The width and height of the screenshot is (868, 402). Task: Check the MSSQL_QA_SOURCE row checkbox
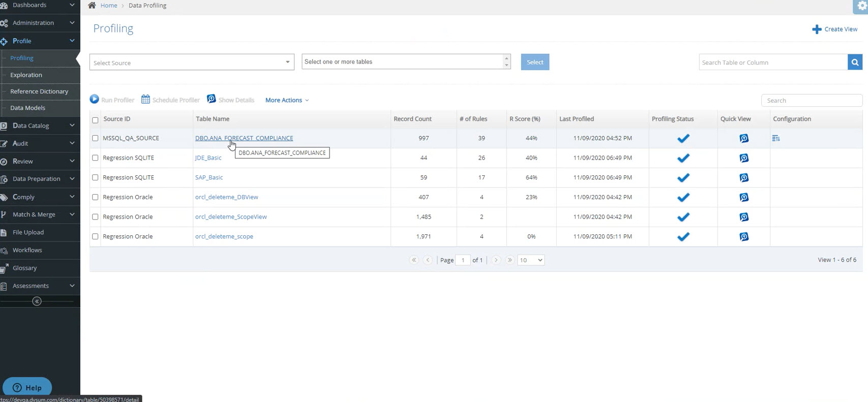click(x=95, y=138)
